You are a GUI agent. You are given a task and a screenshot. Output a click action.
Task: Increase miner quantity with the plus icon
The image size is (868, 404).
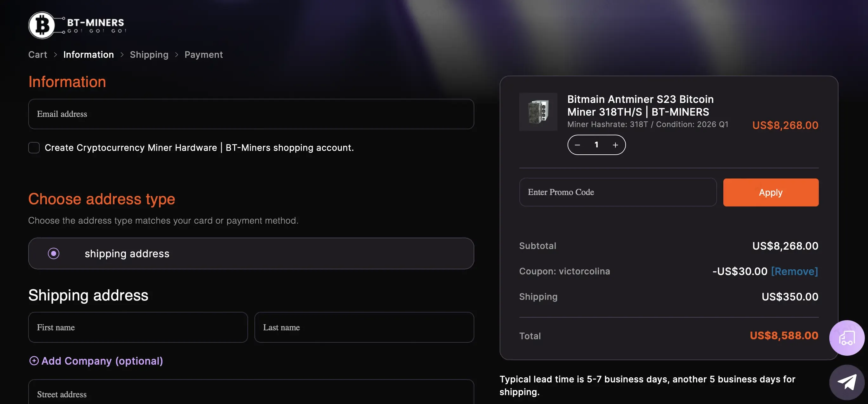pyautogui.click(x=615, y=145)
